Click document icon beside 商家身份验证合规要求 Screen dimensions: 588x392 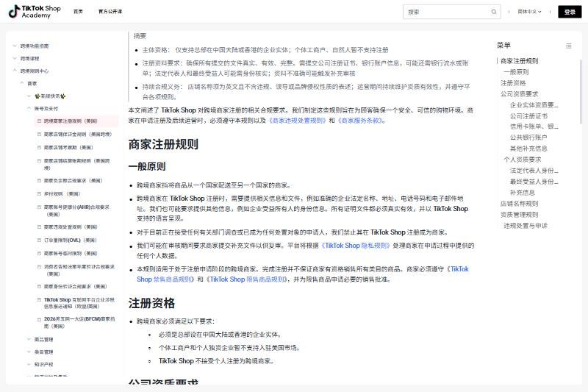point(40,287)
